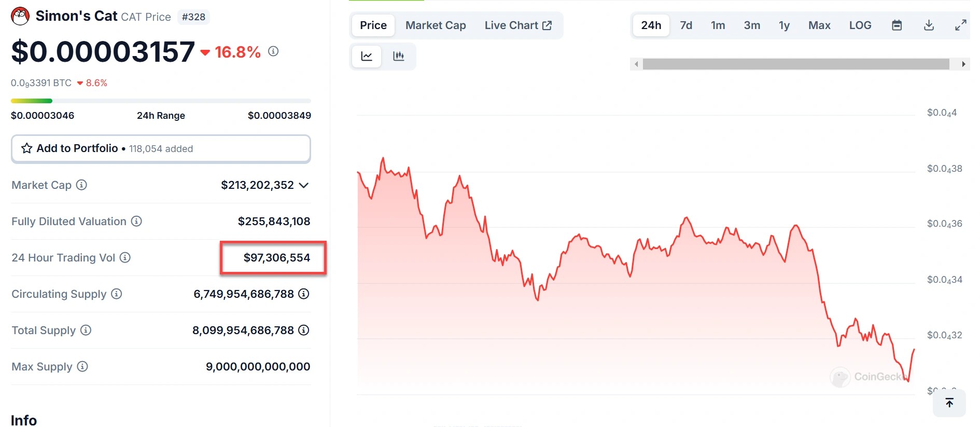
Task: Click the scroll-to-top arrow button
Action: point(949,403)
